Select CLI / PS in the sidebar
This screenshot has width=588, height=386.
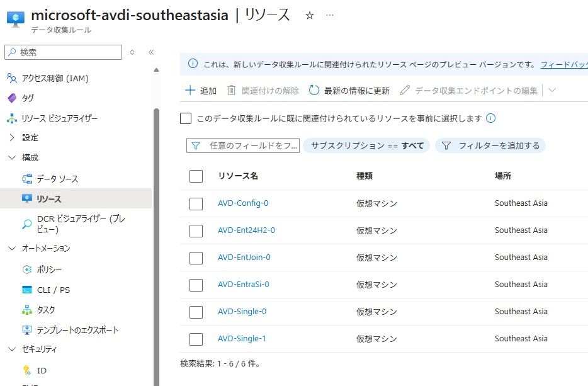pos(53,290)
